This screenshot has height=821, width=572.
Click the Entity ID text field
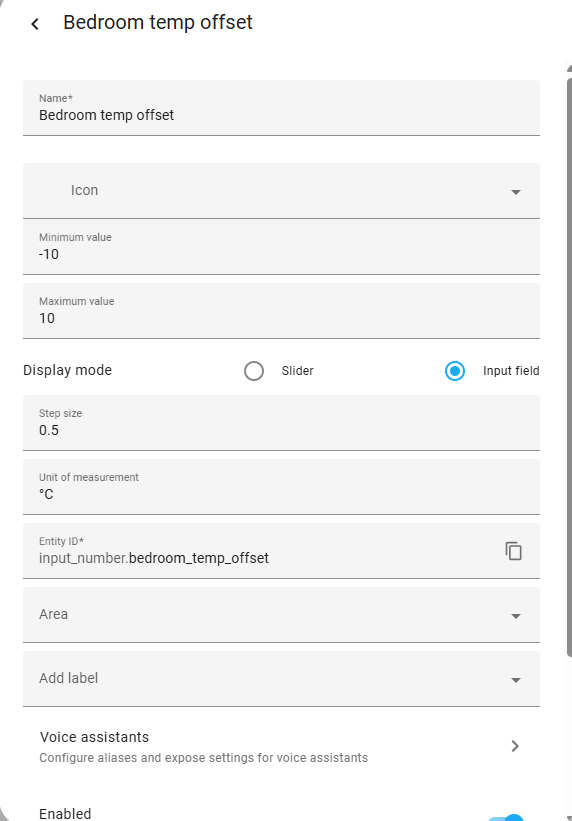(x=262, y=551)
